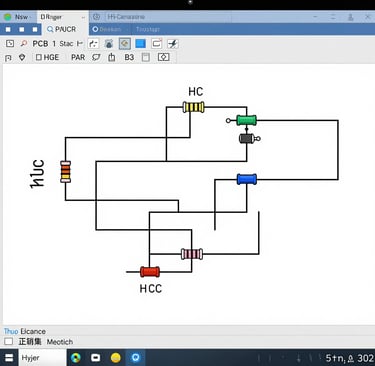Click the alignment icon after Stac
This screenshot has width=375, height=366.
point(80,44)
